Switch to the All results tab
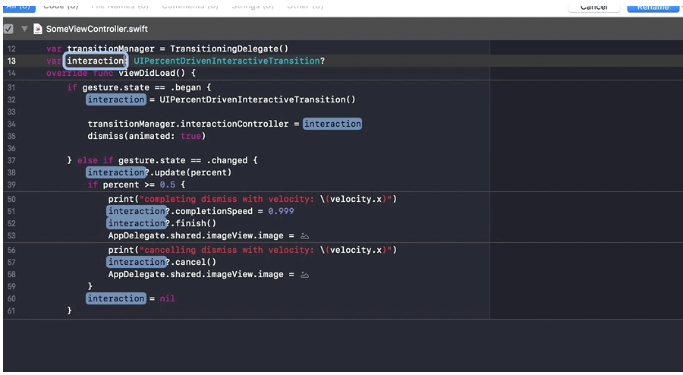This screenshot has width=683, height=375. tap(19, 6)
